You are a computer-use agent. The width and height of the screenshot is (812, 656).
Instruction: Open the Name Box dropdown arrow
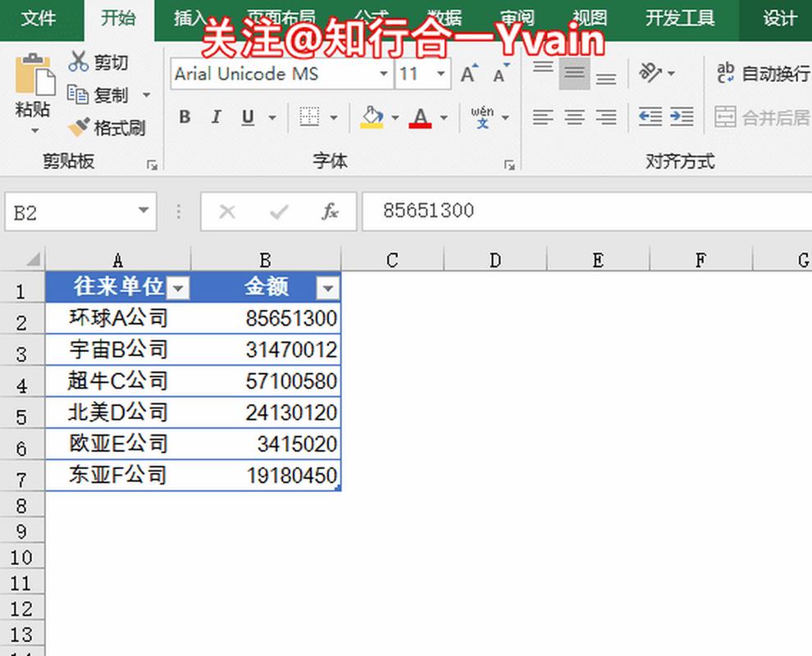coord(144,210)
